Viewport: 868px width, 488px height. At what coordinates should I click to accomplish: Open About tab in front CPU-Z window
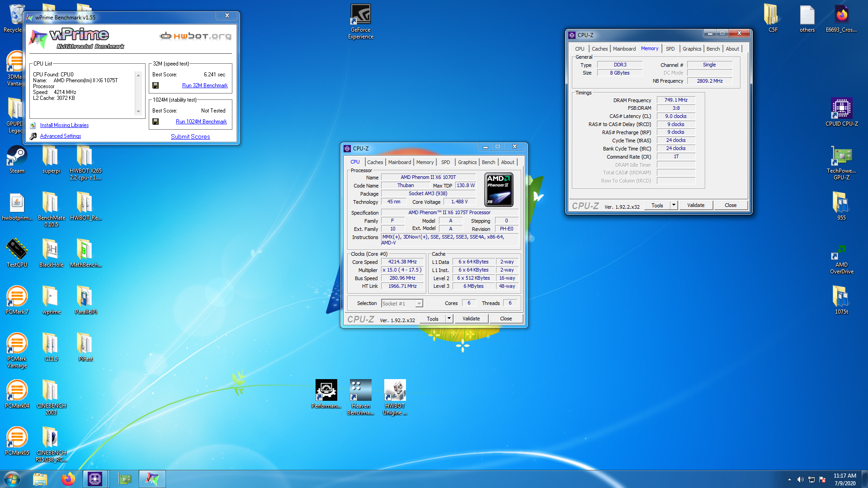point(507,162)
